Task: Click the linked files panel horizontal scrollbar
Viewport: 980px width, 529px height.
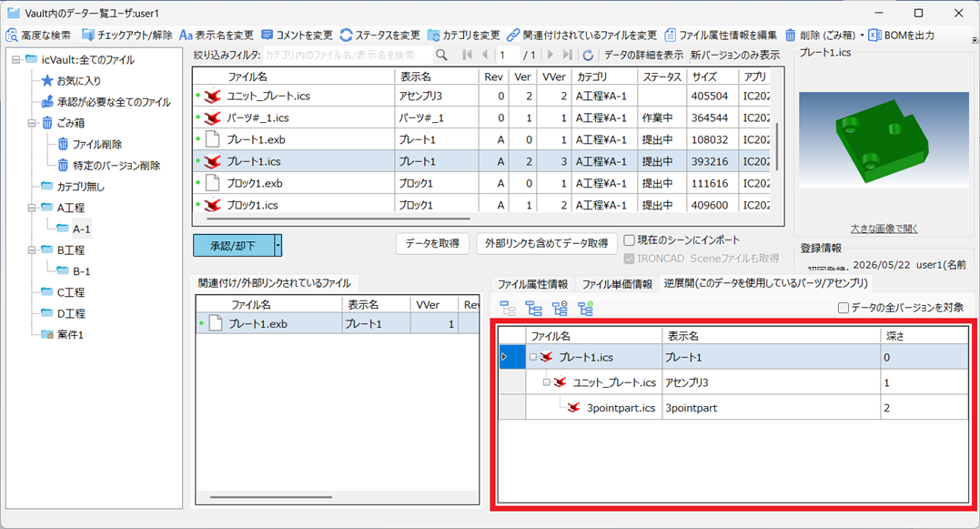Action: [270, 497]
